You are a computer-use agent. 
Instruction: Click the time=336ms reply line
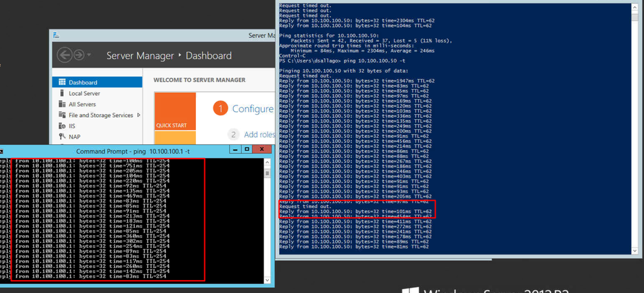[355, 116]
